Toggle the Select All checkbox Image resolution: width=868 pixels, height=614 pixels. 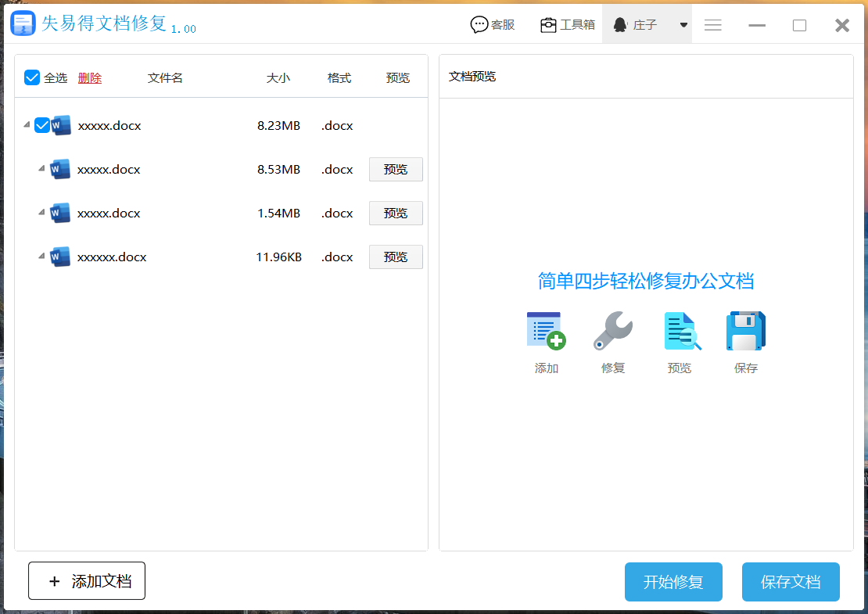click(x=32, y=77)
